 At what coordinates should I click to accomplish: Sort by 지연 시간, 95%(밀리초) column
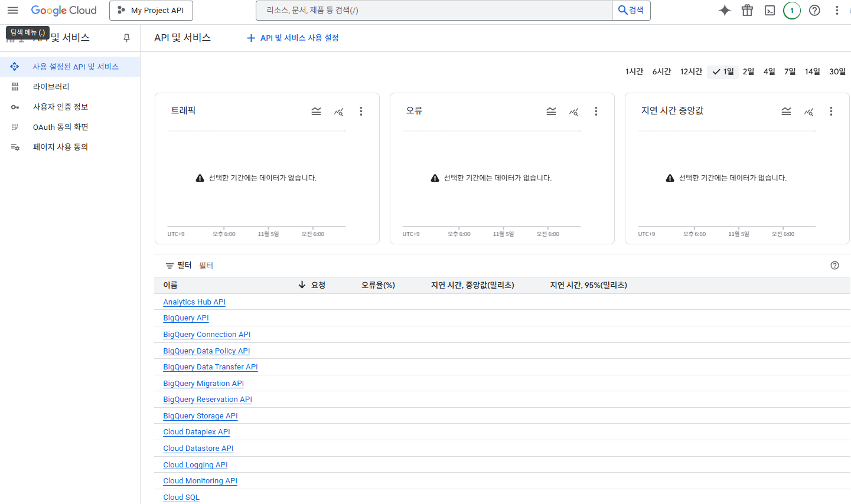[588, 285]
